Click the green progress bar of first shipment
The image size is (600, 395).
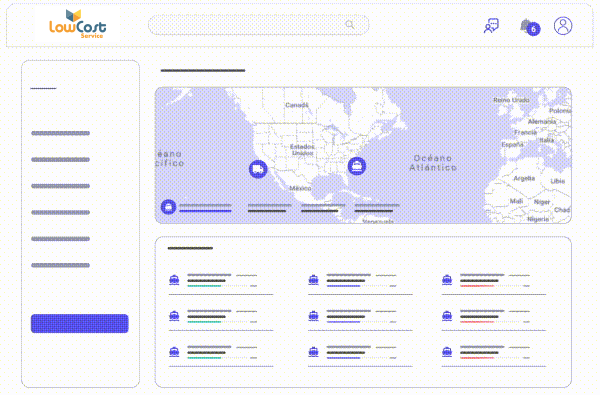pyautogui.click(x=204, y=286)
